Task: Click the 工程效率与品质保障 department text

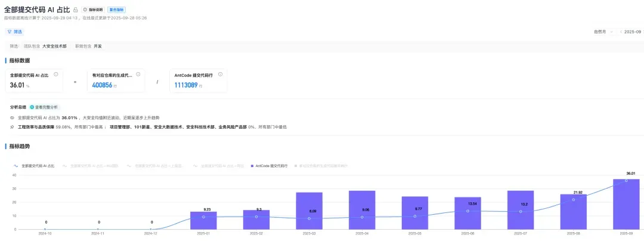Action: [x=36, y=127]
